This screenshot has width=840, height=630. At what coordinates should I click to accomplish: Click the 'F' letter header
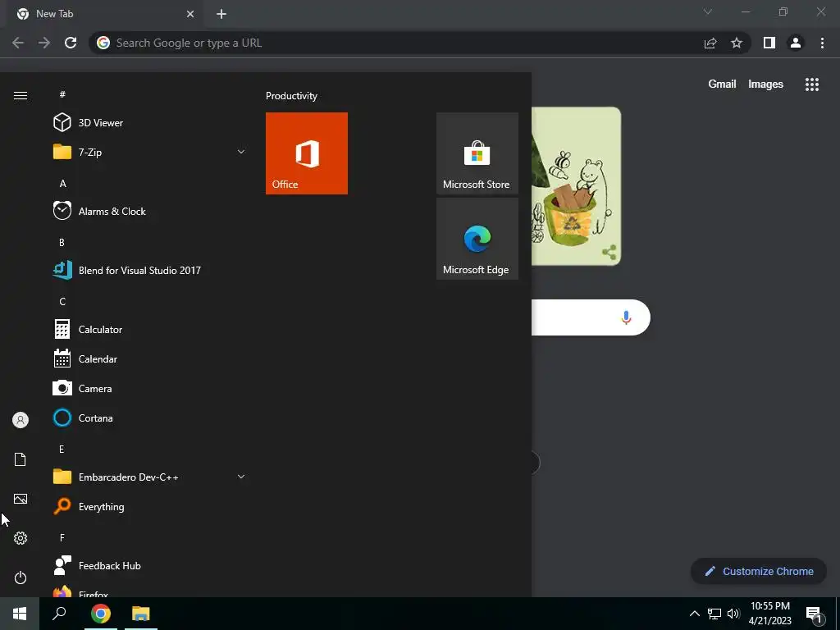click(62, 537)
